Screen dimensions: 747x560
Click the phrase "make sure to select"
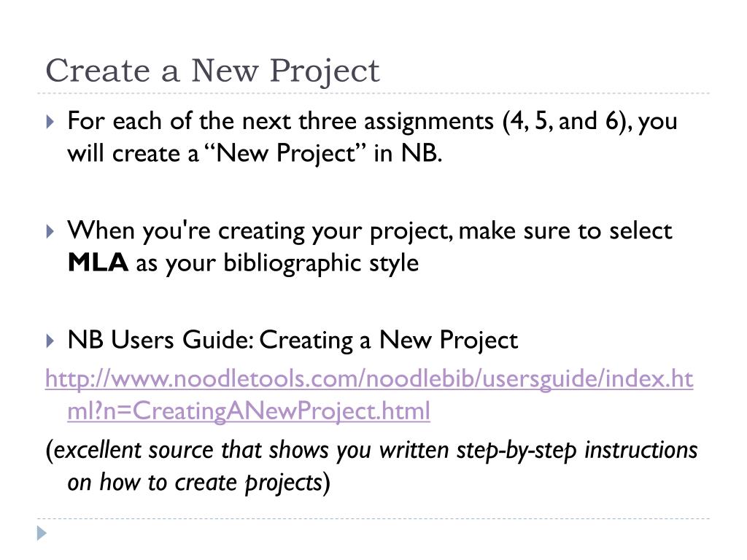click(x=565, y=231)
